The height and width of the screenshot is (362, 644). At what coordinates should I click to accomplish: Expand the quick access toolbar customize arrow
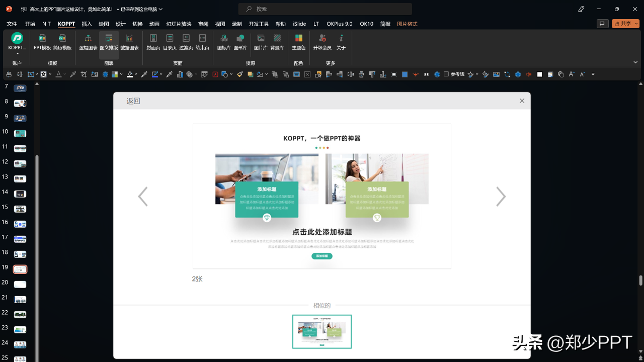click(x=593, y=74)
